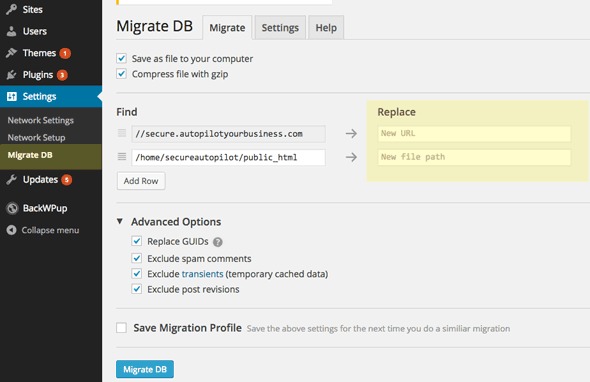Click the Collapse menu label
590x382 pixels.
tap(50, 230)
